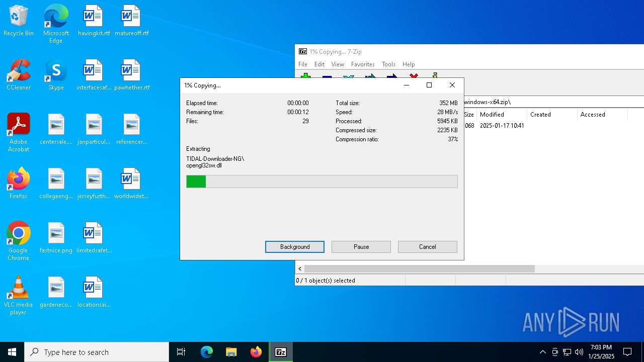Minimize the Copying dialog window
The width and height of the screenshot is (644, 362).
(407, 85)
